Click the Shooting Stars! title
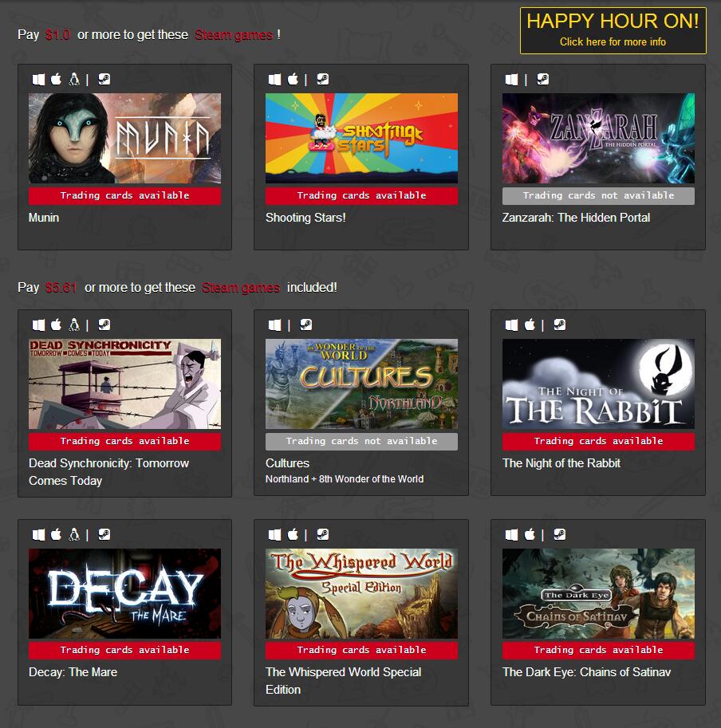Viewport: 721px width, 728px height. [305, 218]
